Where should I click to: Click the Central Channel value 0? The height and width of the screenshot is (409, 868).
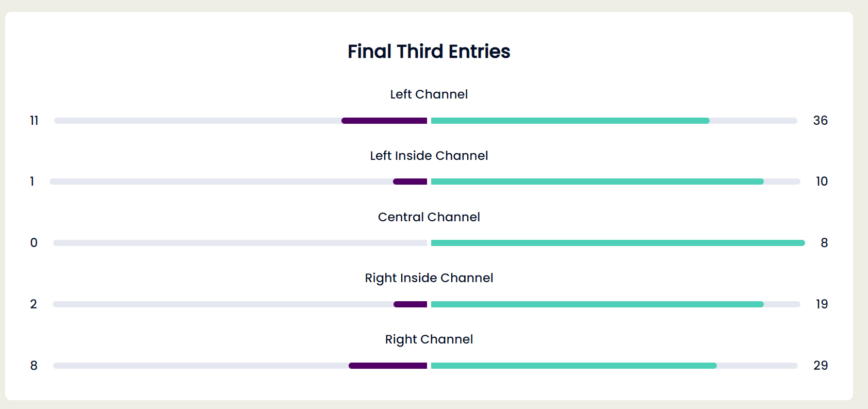pos(34,243)
